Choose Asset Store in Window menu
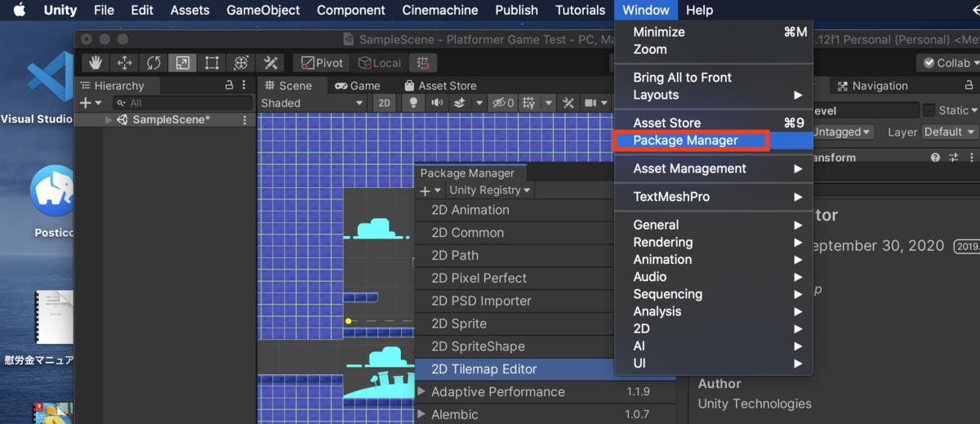Image resolution: width=980 pixels, height=424 pixels. tap(713, 123)
